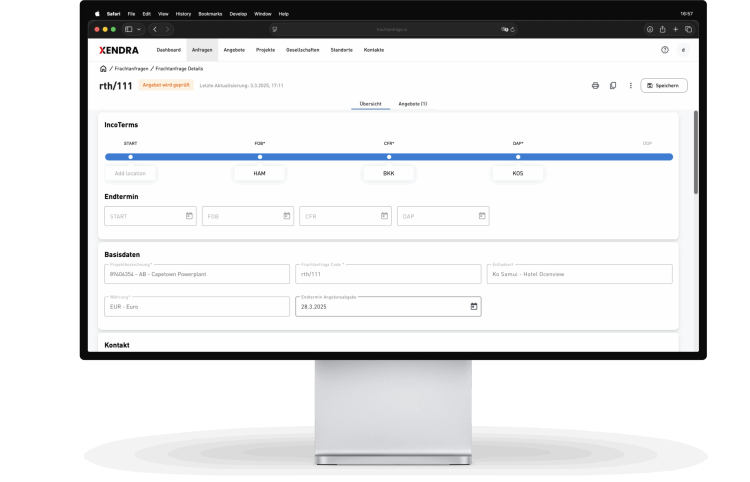Click the user avatar icon
Screen dimensions: 750x482
point(683,49)
